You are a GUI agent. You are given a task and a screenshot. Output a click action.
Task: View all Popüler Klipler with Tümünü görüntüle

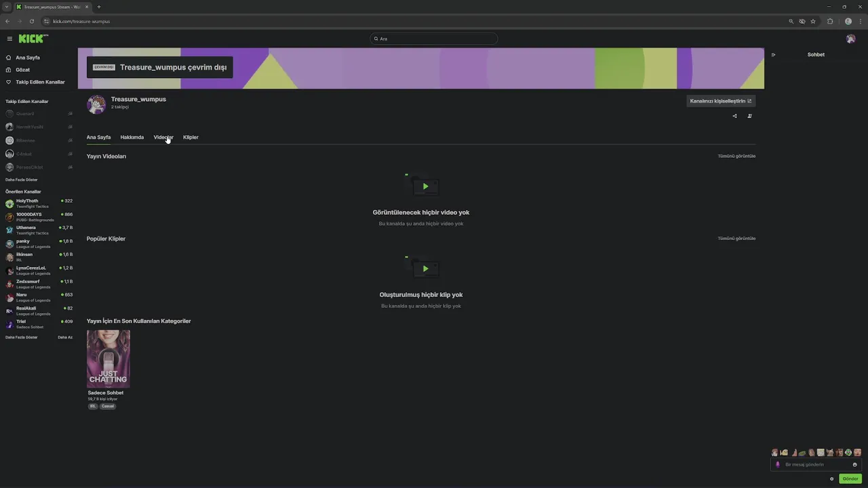pos(736,239)
